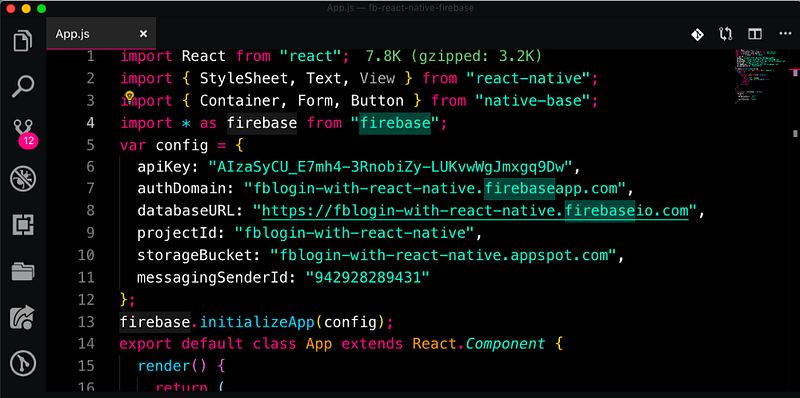The width and height of the screenshot is (800, 398).
Task: Click line number 5 in the gutter
Action: click(x=90, y=145)
